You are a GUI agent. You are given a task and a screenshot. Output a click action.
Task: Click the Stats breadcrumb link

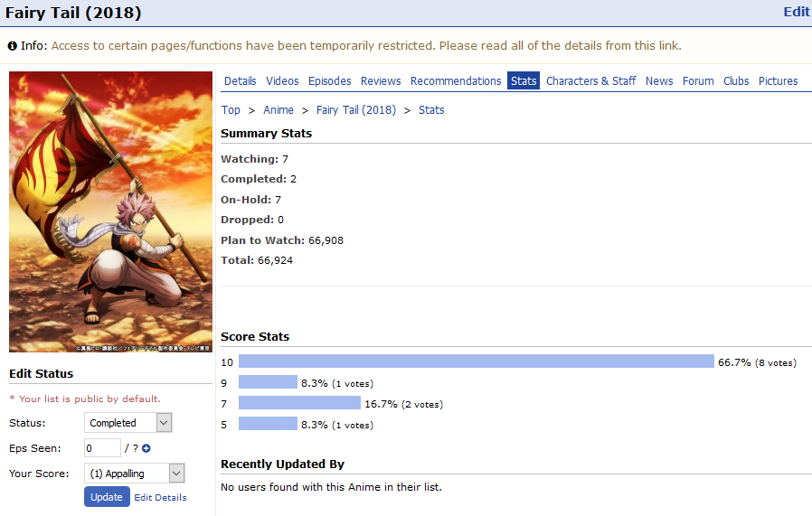(x=431, y=110)
